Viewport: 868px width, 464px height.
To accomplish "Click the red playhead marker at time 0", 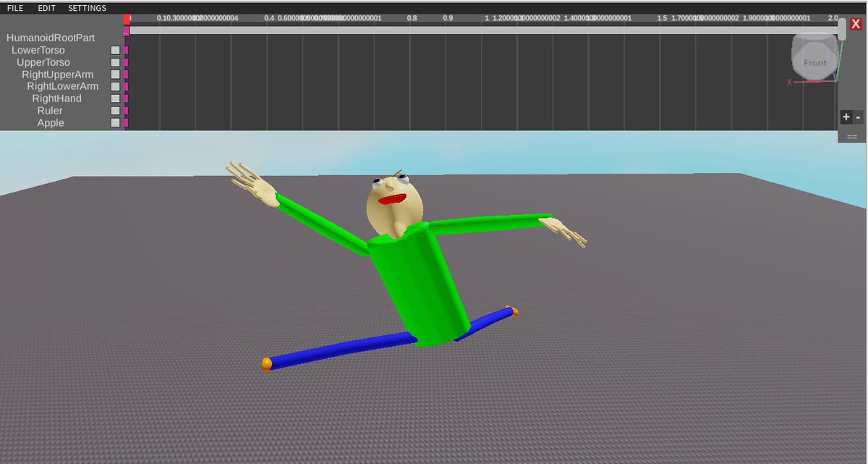I will pos(127,20).
